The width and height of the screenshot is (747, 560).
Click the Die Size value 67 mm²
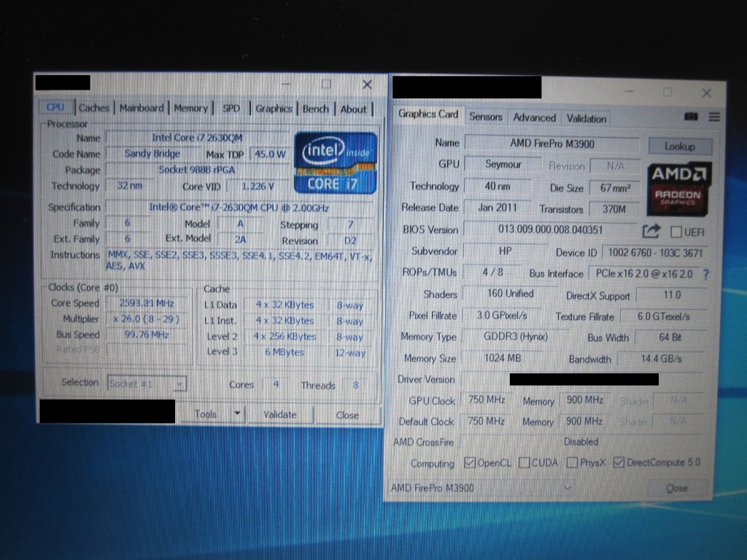tap(615, 188)
